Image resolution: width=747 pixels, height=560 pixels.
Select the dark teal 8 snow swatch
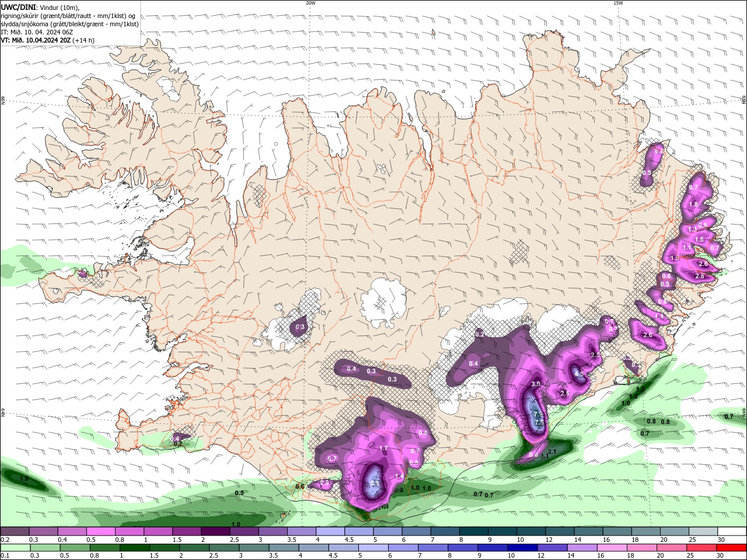[473, 531]
